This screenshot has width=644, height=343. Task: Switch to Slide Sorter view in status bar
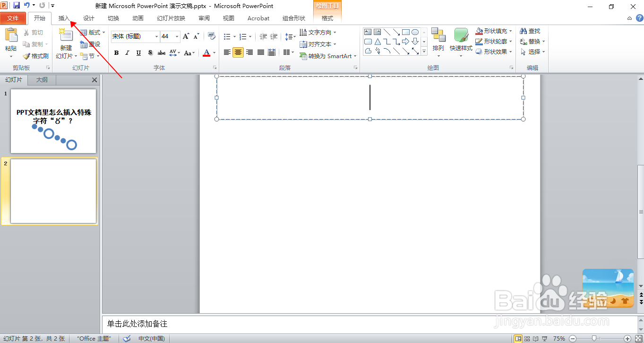(527, 338)
